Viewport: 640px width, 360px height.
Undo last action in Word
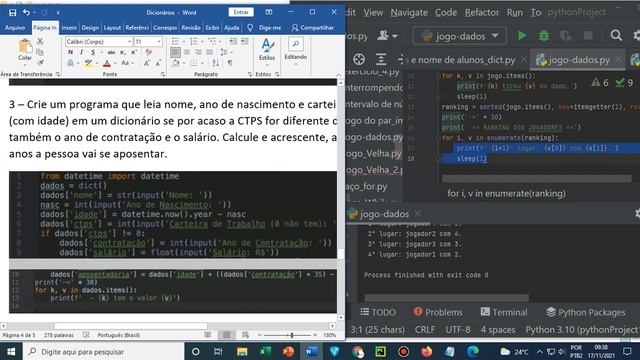tap(27, 13)
